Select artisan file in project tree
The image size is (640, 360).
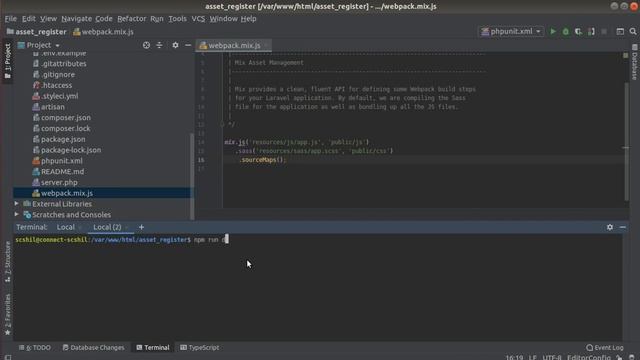[x=53, y=107]
